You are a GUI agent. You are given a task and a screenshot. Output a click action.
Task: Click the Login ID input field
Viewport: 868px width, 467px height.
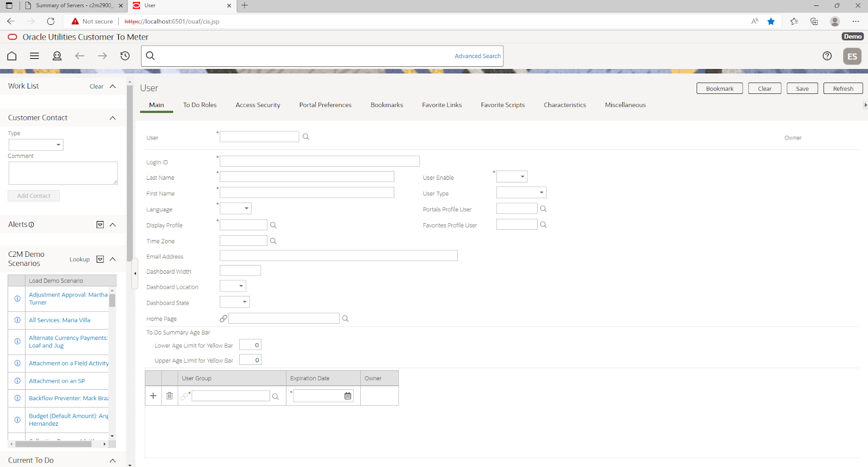click(320, 161)
